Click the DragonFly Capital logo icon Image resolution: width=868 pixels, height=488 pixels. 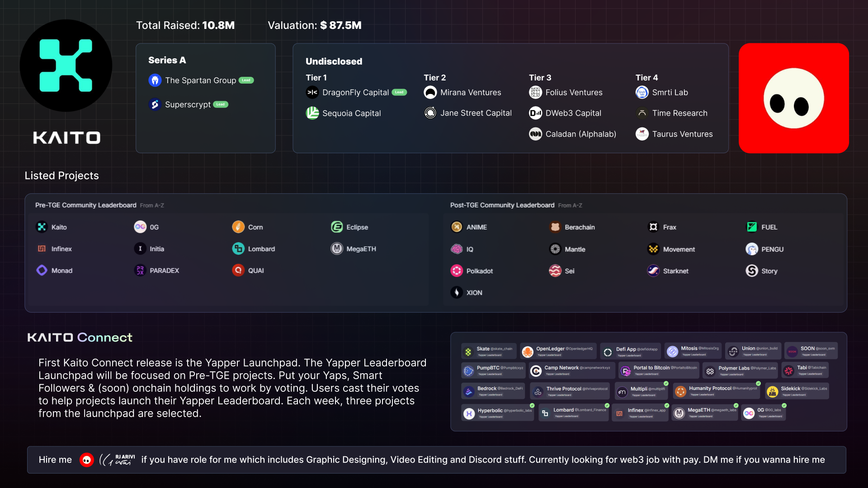pyautogui.click(x=312, y=93)
